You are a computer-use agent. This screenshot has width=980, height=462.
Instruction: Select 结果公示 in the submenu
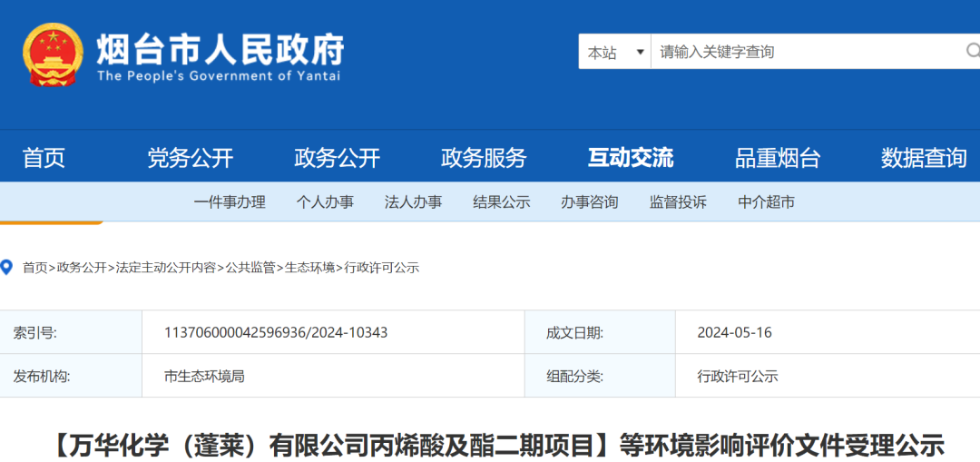502,202
